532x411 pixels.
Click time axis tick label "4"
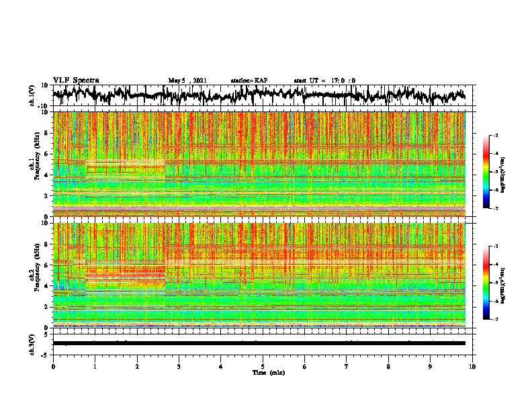[221, 367]
